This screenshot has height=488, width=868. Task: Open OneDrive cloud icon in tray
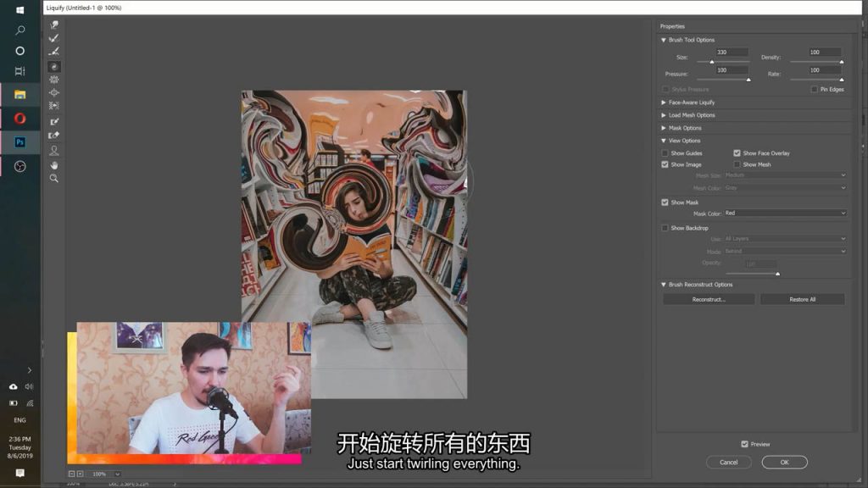pyautogui.click(x=13, y=386)
